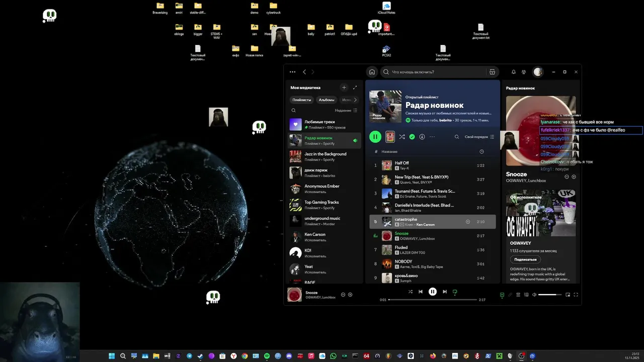This screenshot has width=644, height=362.
Task: Adjust the volume slider
Action: (550, 295)
